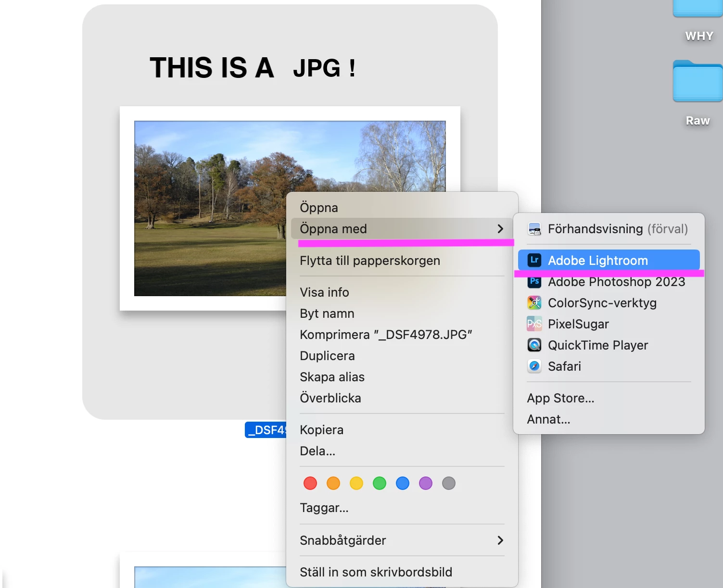Expand the Öppna med submenu arrow

tap(500, 229)
